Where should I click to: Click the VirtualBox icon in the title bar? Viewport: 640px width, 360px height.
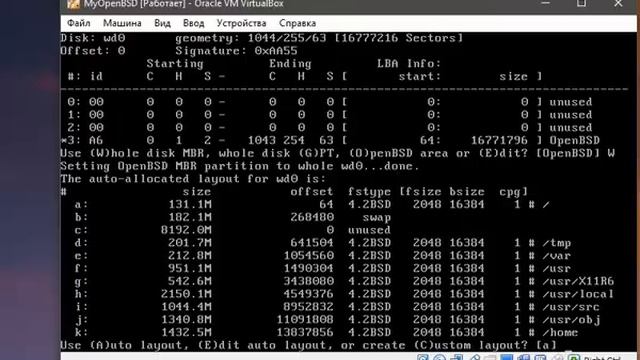click(73, 4)
